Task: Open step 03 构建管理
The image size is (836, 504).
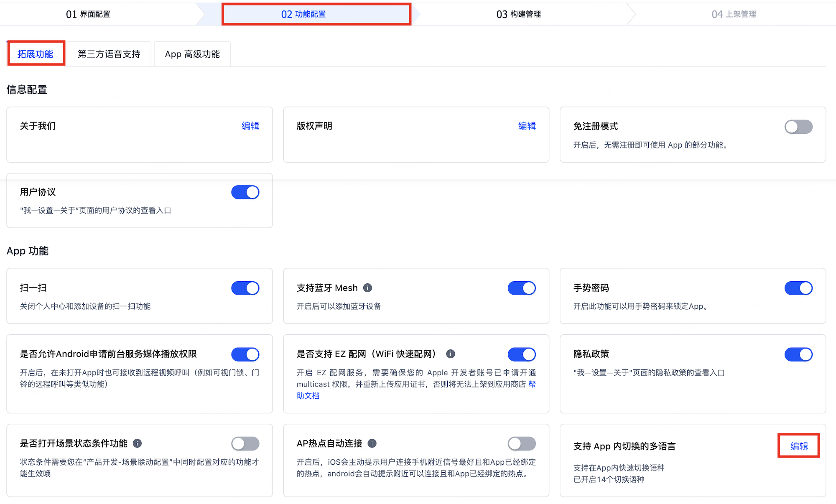Action: (519, 14)
